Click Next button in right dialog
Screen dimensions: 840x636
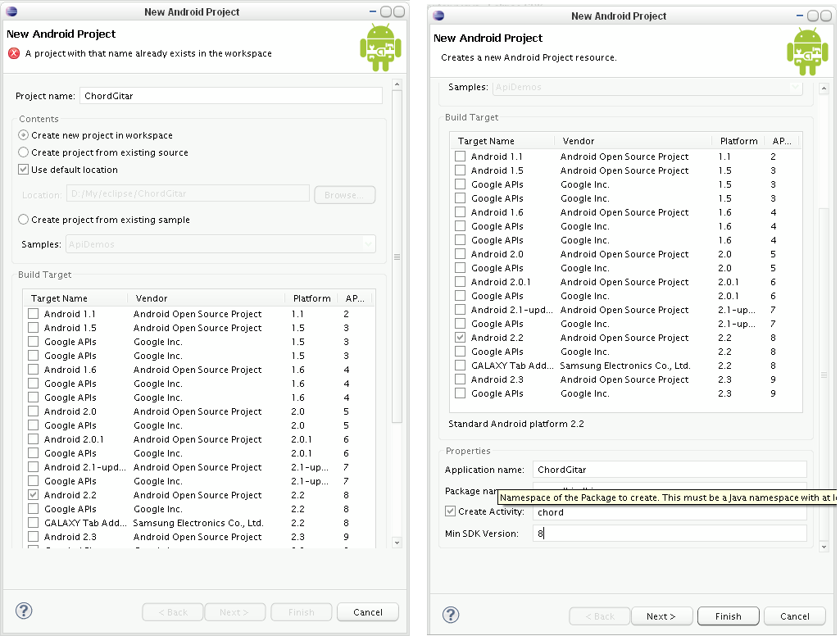(661, 616)
